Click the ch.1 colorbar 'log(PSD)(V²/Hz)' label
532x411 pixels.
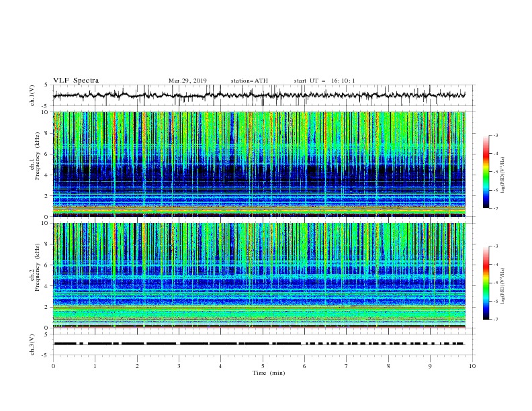pos(503,175)
